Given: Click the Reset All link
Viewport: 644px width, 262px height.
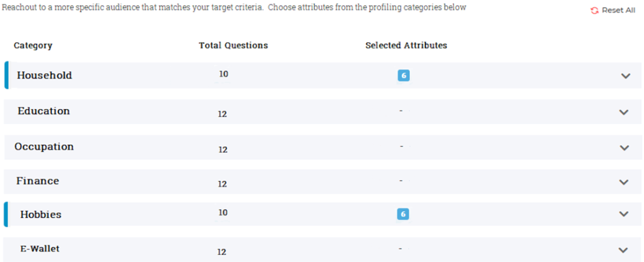Looking at the screenshot, I should coord(618,11).
